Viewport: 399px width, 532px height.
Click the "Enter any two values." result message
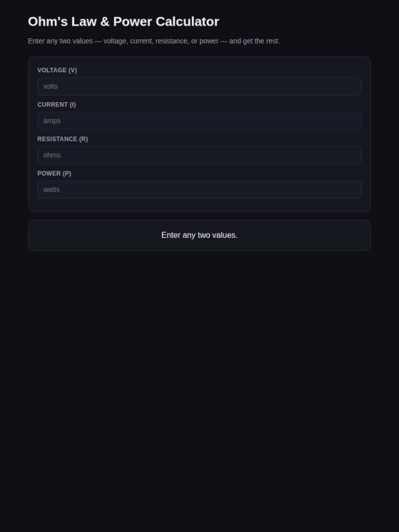199,235
